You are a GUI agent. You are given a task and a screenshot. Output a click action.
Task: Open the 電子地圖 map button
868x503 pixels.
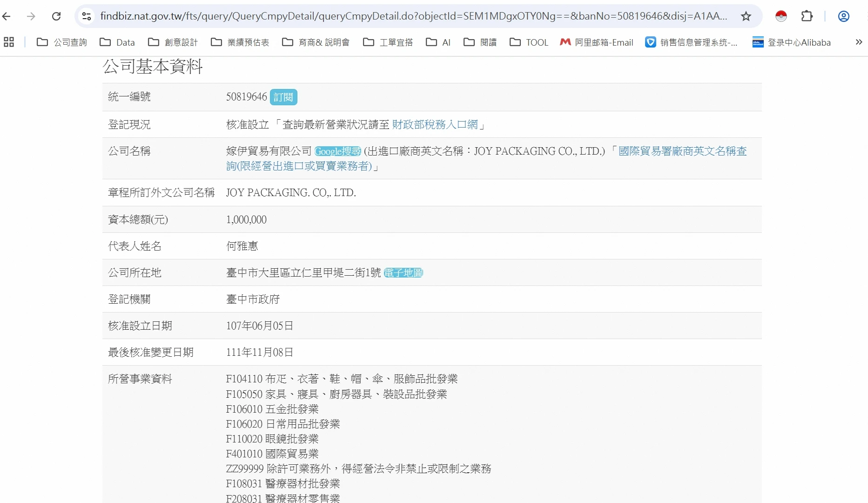click(x=403, y=273)
